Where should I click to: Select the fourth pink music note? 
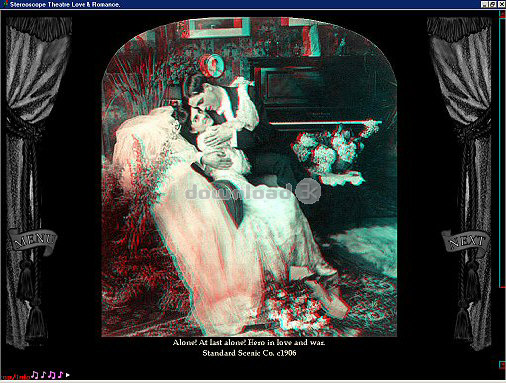[60, 375]
